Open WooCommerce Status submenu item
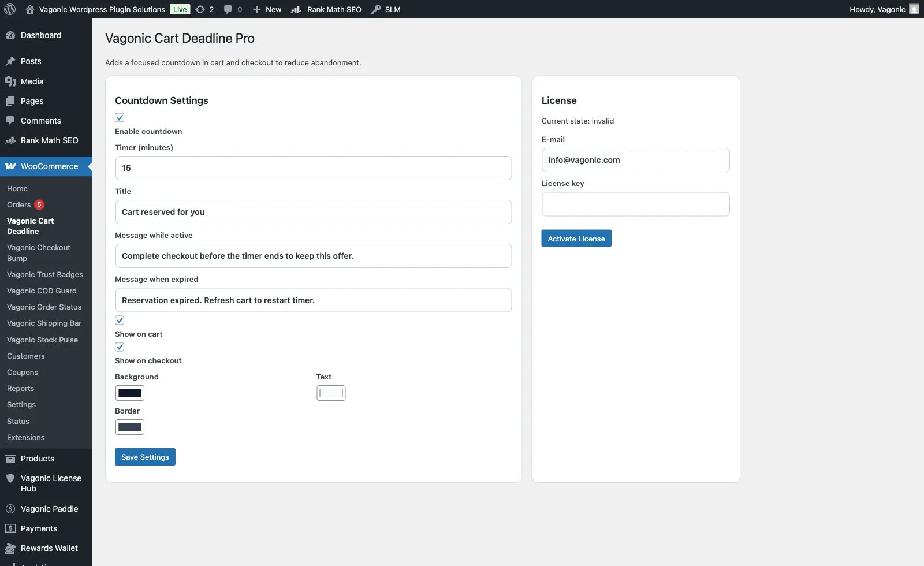The width and height of the screenshot is (924, 566). (x=18, y=422)
